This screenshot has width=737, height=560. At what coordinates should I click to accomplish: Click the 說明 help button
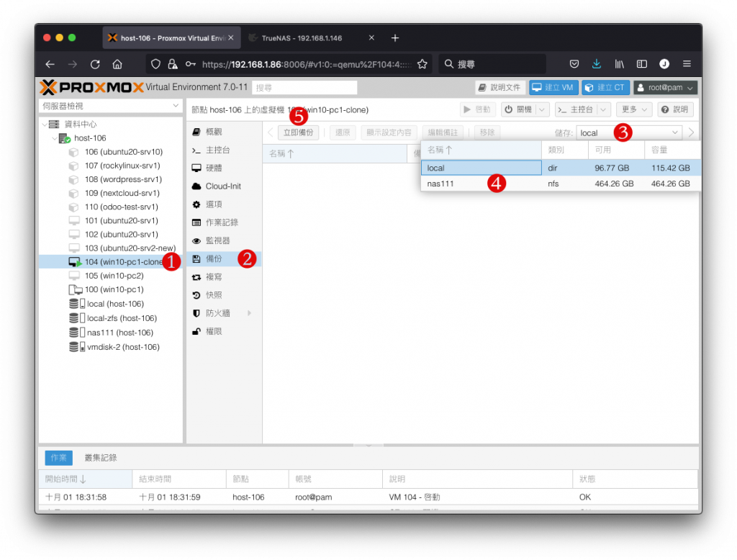[675, 109]
